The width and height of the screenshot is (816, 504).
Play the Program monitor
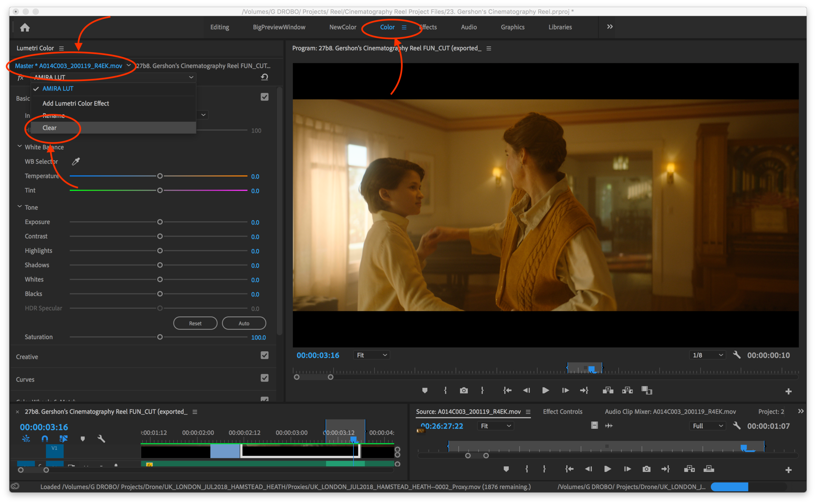(x=545, y=390)
